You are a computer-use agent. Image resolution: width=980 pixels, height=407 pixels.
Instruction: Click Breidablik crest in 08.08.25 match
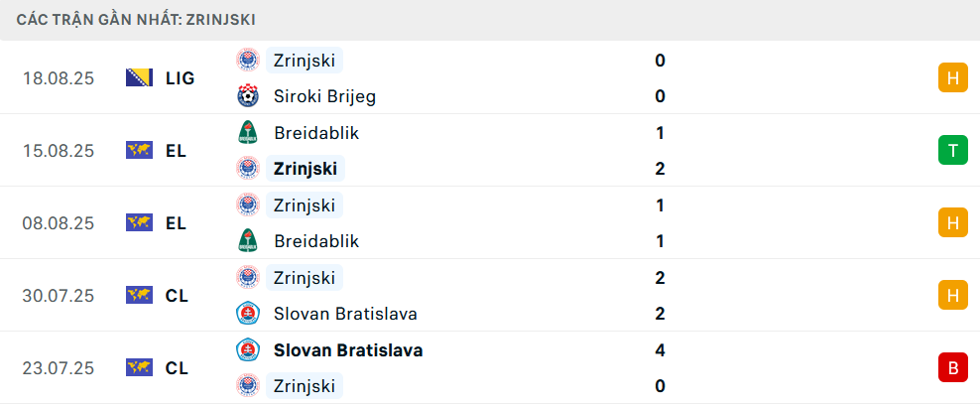point(248,241)
